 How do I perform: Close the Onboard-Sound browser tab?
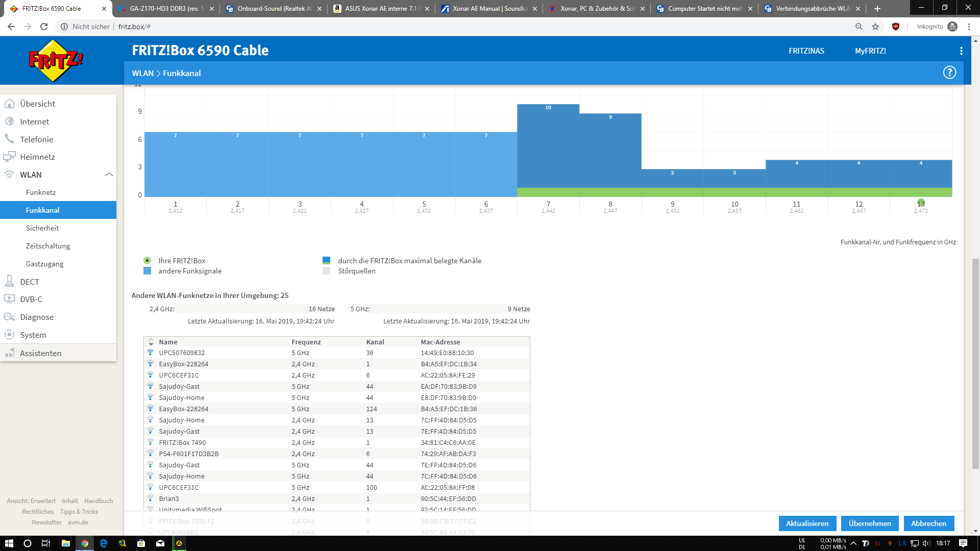[320, 9]
